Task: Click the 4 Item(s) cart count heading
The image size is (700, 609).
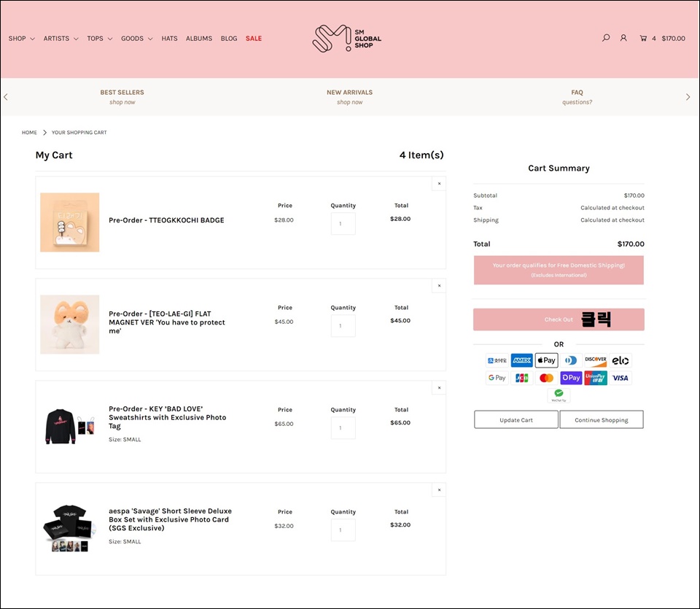Action: click(x=421, y=155)
